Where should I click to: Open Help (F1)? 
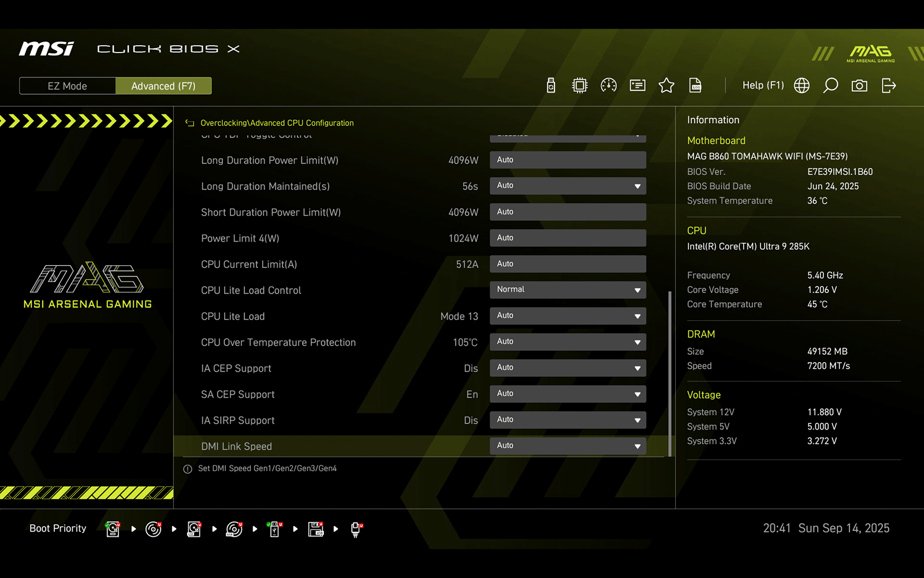(763, 86)
